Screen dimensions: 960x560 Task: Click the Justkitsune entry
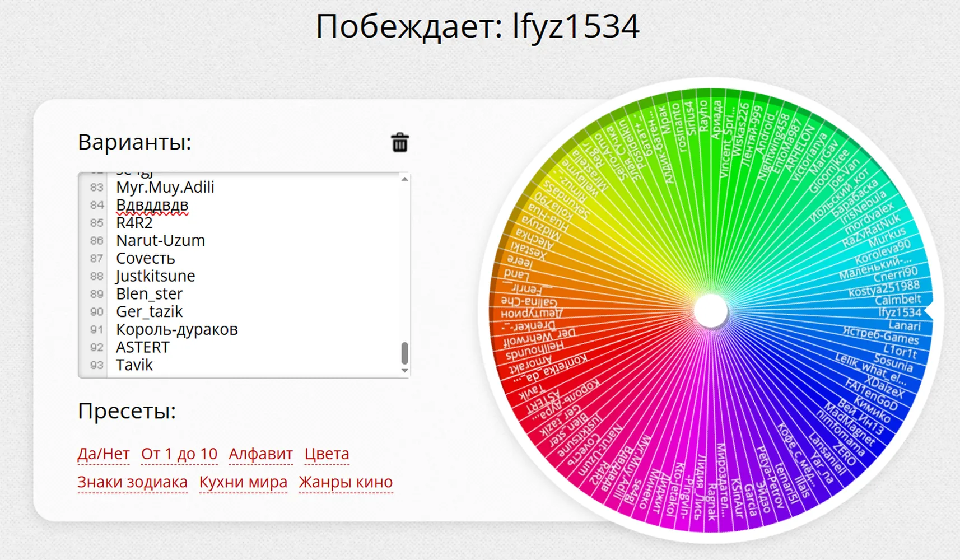pyautogui.click(x=156, y=276)
